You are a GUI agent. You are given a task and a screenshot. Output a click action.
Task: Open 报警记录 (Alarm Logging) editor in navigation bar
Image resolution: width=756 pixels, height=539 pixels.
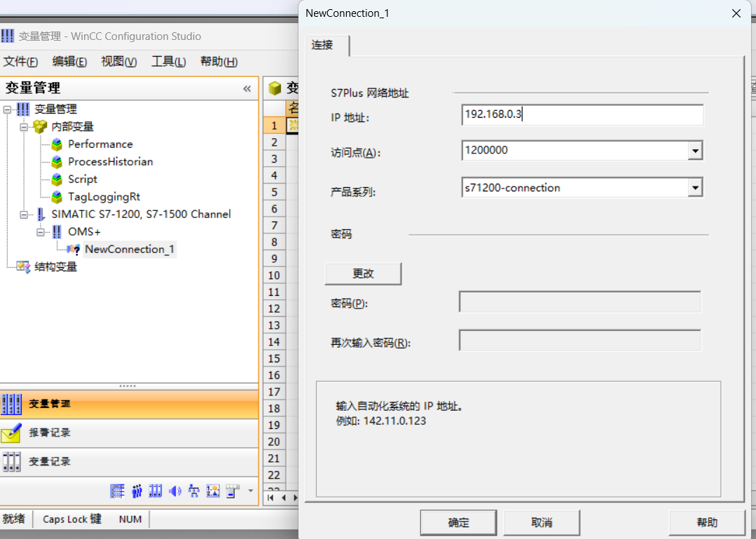tap(49, 433)
